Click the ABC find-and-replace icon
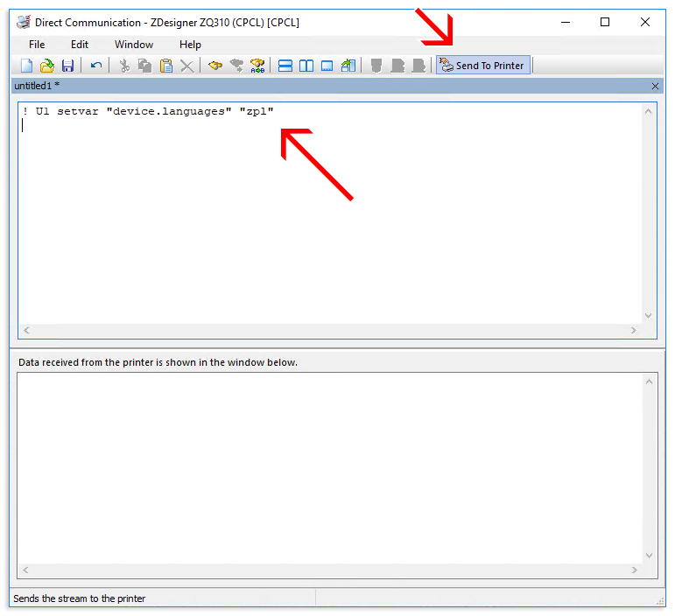Screen dimensions: 675x616 257,66
